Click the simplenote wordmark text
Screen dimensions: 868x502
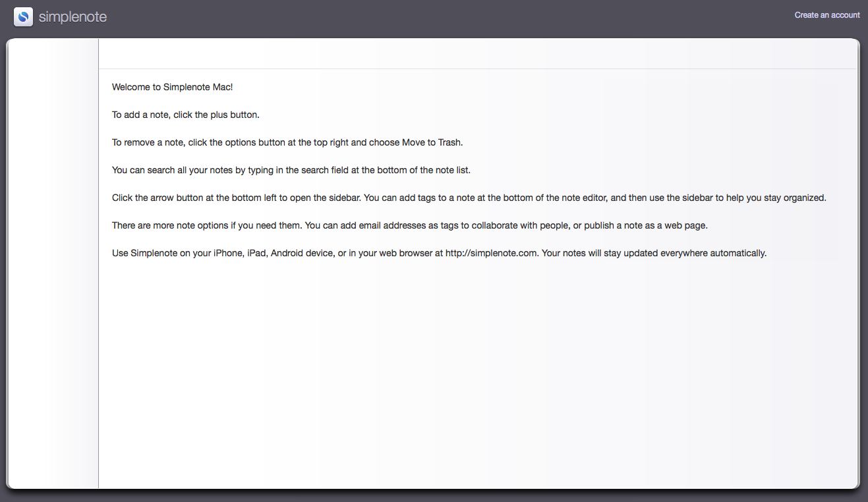coord(72,17)
